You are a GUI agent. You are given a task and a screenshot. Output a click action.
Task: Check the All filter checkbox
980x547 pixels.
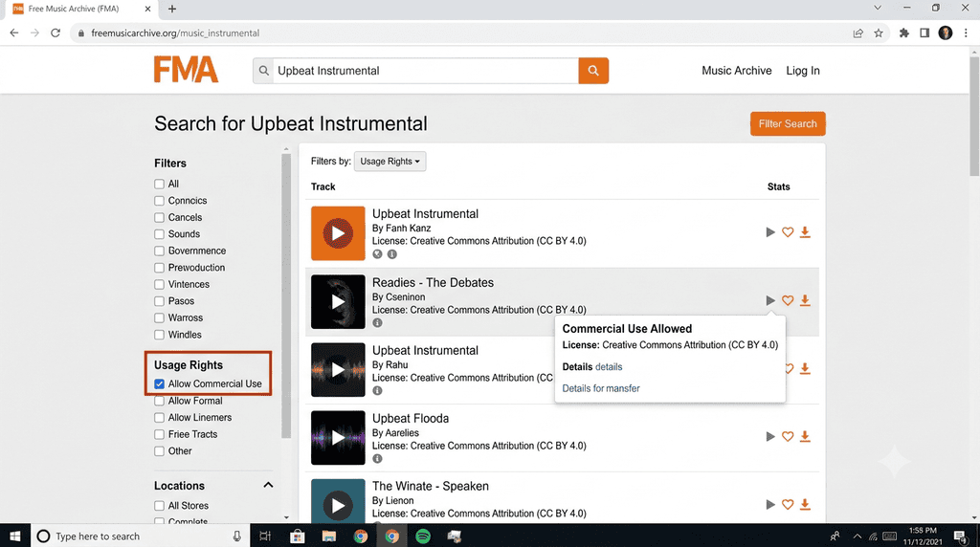(160, 185)
